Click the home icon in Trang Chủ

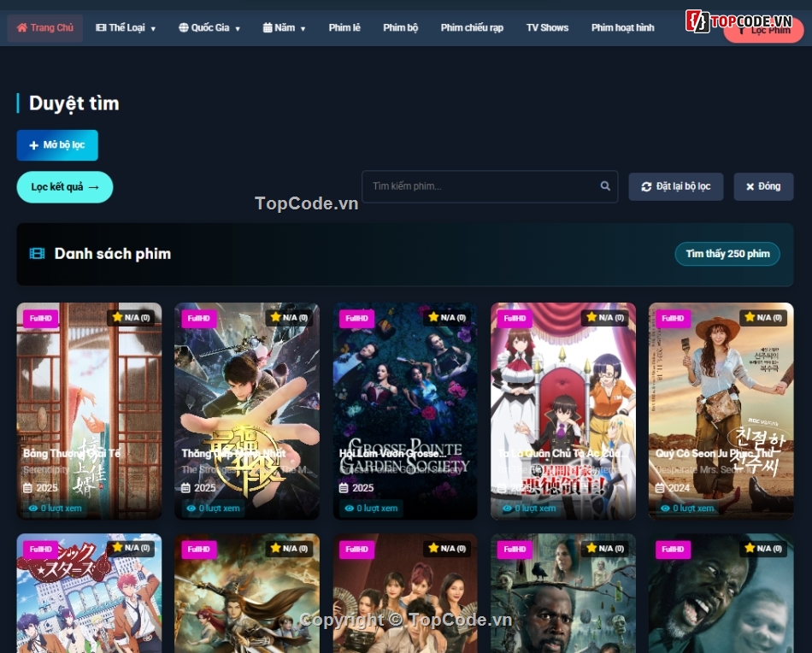pos(21,28)
